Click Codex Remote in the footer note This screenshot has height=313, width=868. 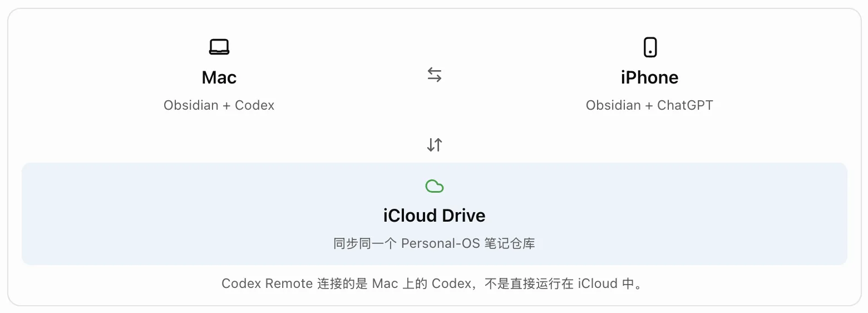click(x=267, y=283)
